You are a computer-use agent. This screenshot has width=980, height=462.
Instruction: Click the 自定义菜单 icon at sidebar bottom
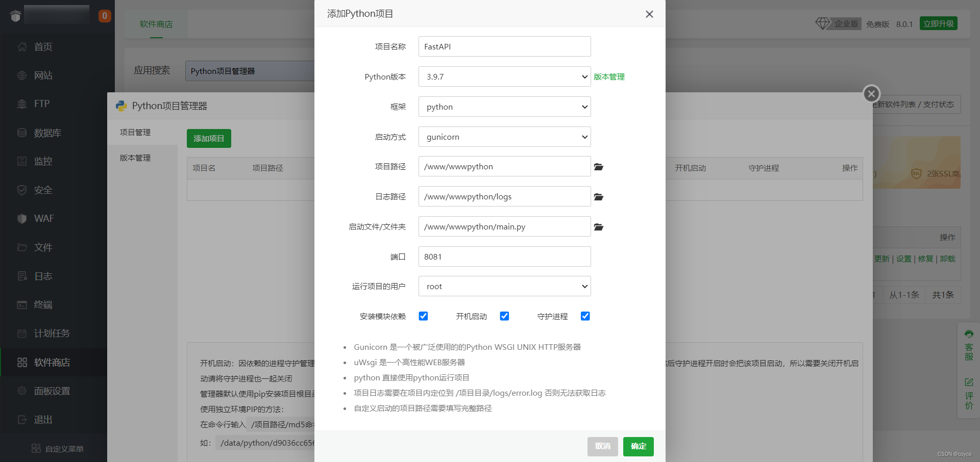click(x=36, y=448)
